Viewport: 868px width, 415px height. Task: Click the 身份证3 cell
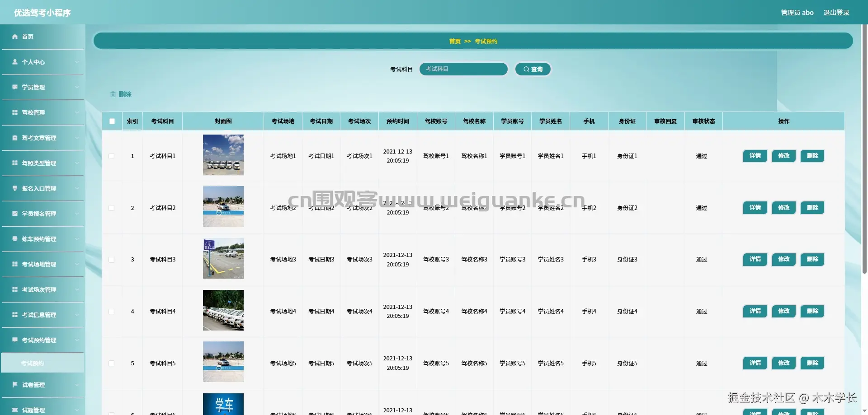[x=627, y=259]
